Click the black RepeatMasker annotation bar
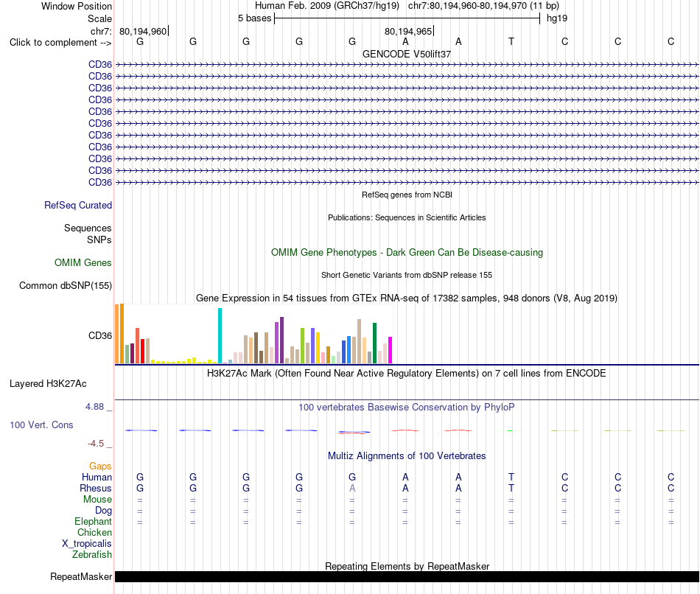The image size is (700, 594). 407,576
